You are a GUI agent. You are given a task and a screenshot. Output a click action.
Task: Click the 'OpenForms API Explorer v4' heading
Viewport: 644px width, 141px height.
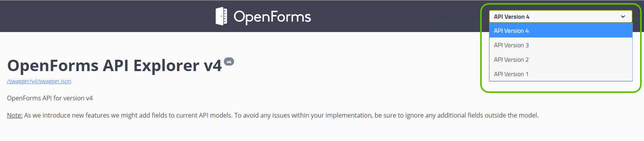click(115, 66)
